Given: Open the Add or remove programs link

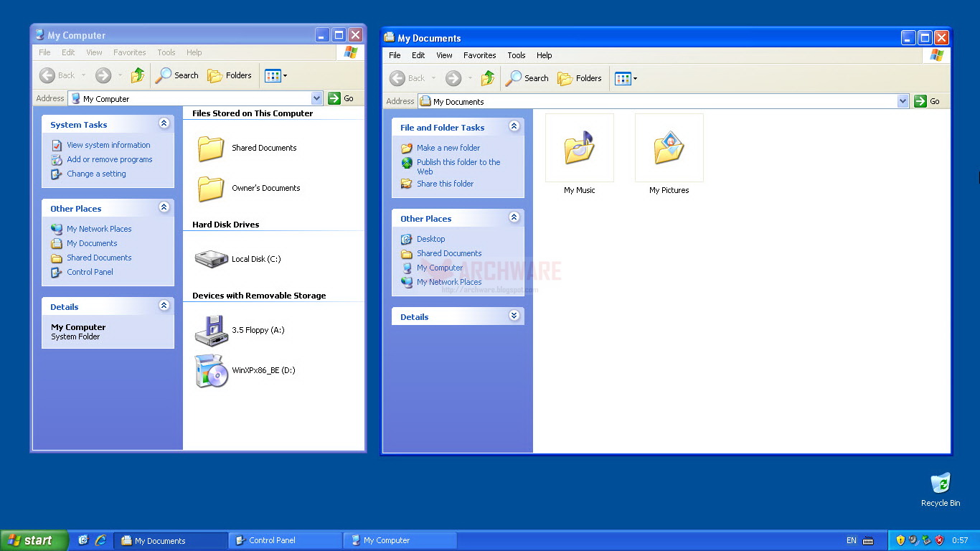Looking at the screenshot, I should pyautogui.click(x=110, y=159).
